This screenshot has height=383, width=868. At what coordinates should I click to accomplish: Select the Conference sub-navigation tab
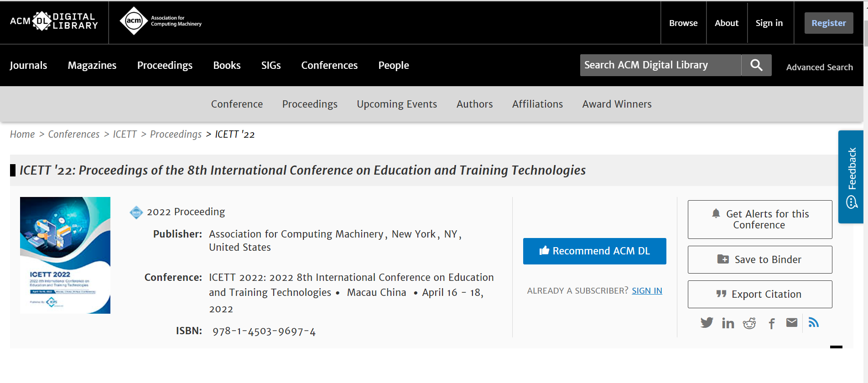tap(237, 104)
